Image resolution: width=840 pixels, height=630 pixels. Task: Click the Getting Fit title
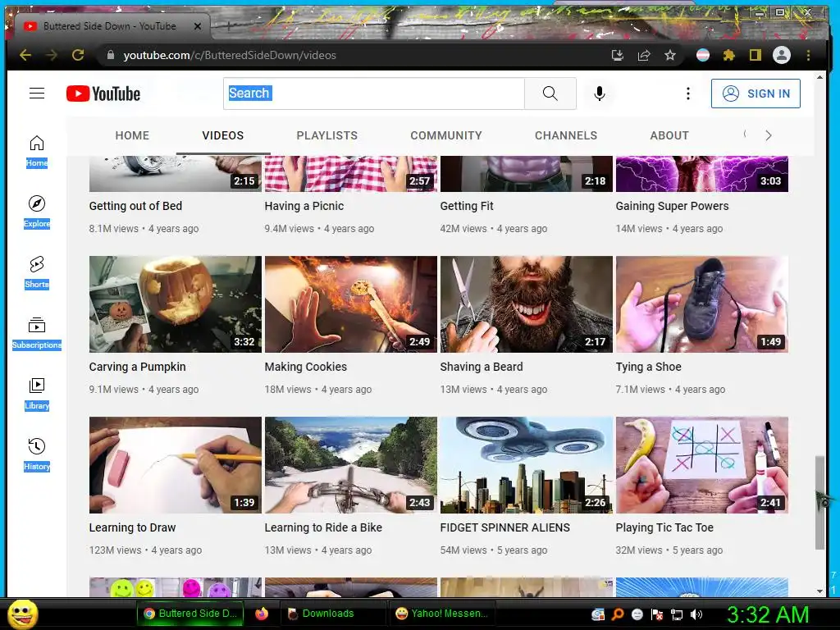click(467, 206)
